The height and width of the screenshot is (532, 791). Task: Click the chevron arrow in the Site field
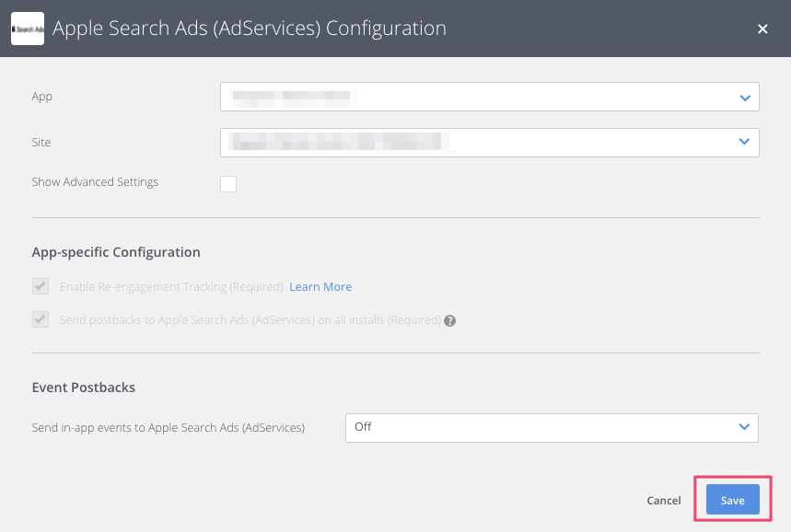744,142
